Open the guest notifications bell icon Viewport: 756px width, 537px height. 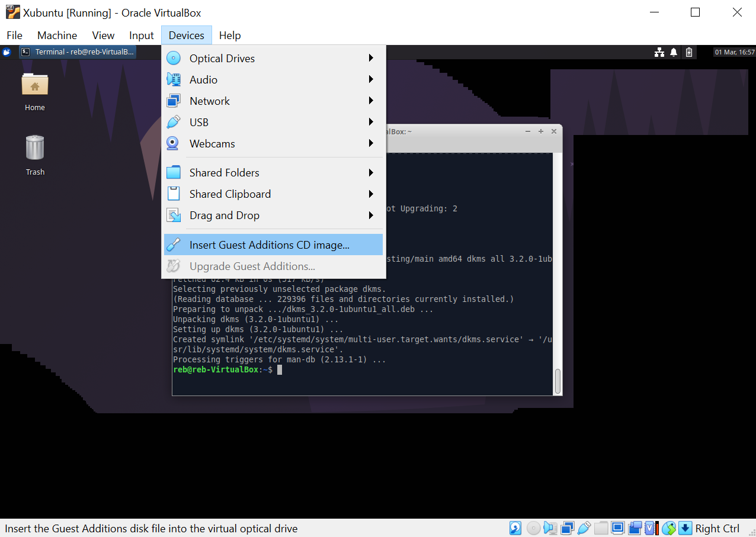click(x=674, y=52)
